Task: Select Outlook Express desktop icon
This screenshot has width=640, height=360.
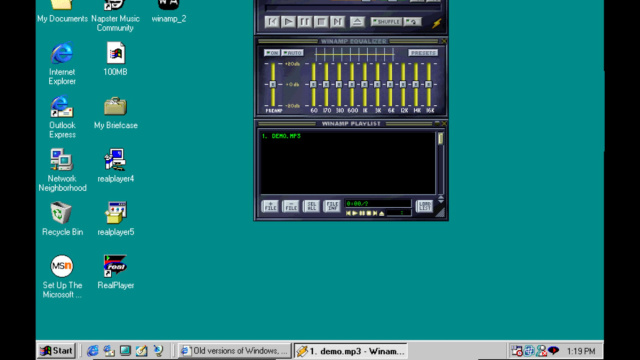Action: [62, 117]
